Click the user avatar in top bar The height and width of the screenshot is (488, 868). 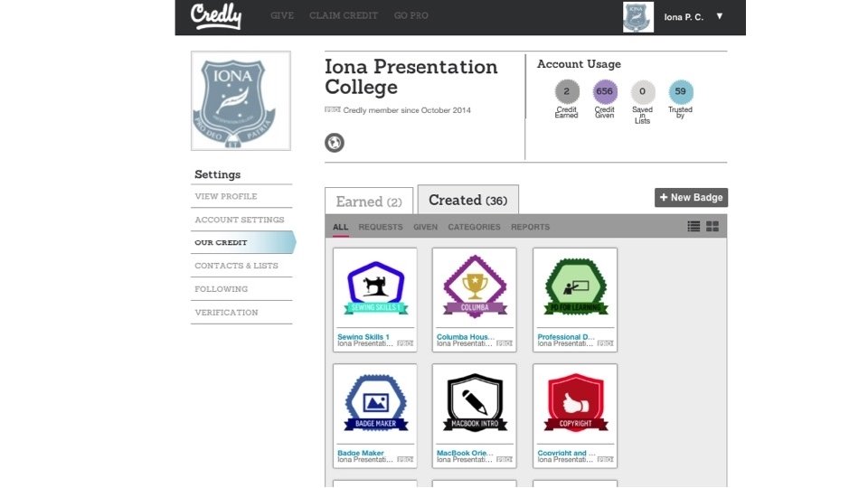coord(637,16)
